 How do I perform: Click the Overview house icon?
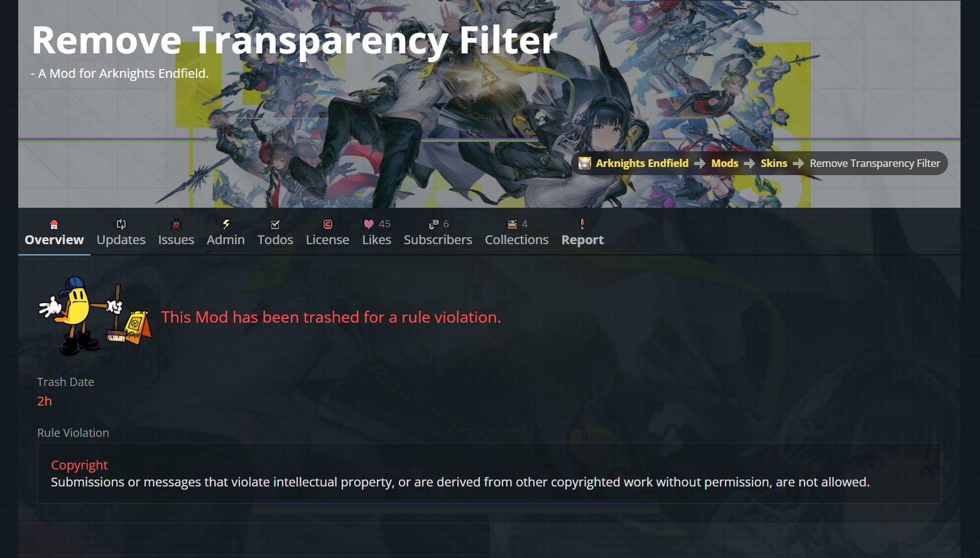(x=54, y=224)
